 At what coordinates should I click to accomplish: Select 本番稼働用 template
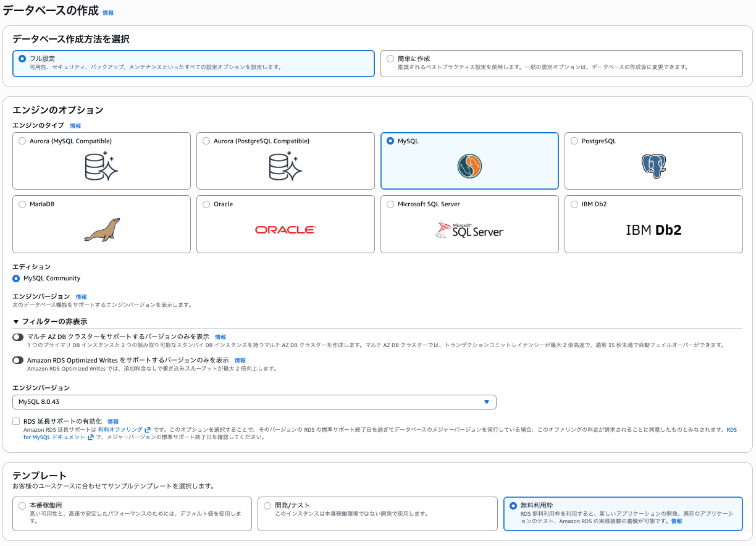pos(22,505)
